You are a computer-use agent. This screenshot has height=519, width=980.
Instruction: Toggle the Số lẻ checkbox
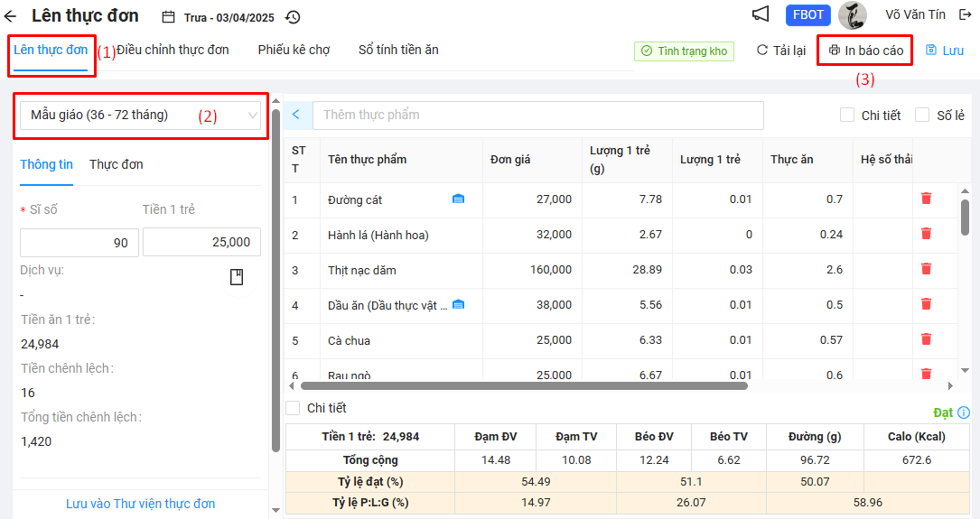pos(922,115)
